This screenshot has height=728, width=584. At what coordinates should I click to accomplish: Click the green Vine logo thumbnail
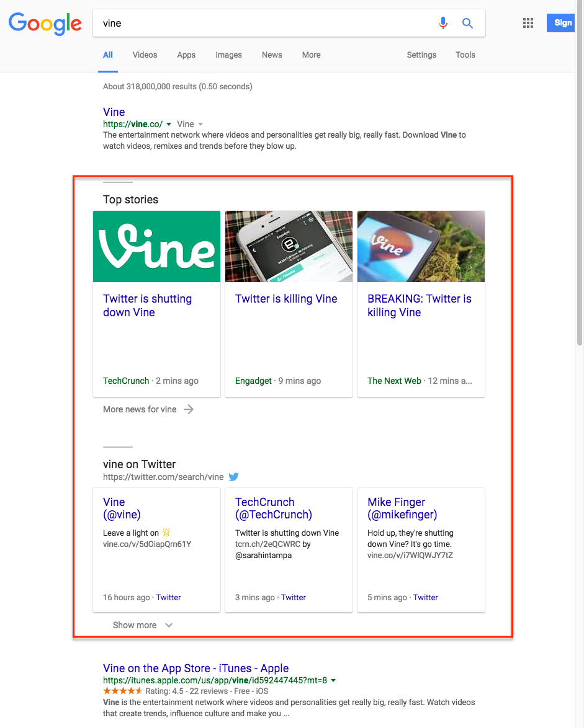[156, 247]
